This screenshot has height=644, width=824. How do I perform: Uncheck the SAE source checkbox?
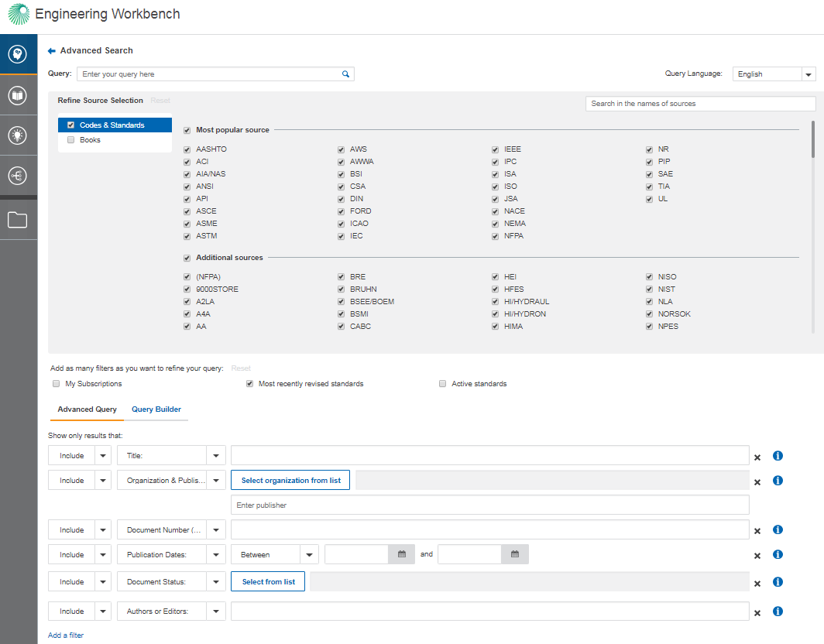point(649,174)
